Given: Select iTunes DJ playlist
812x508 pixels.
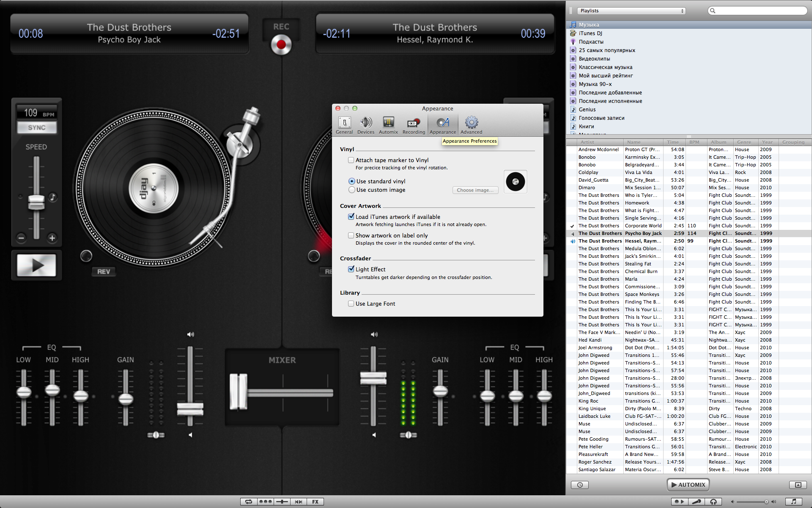Looking at the screenshot, I should (x=689, y=33).
